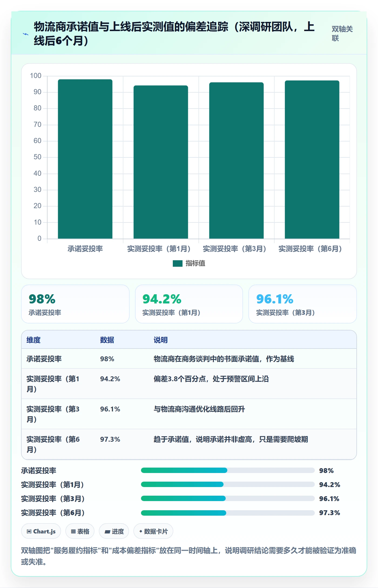Open the 98% 承诺妥投率 data card

click(x=75, y=304)
